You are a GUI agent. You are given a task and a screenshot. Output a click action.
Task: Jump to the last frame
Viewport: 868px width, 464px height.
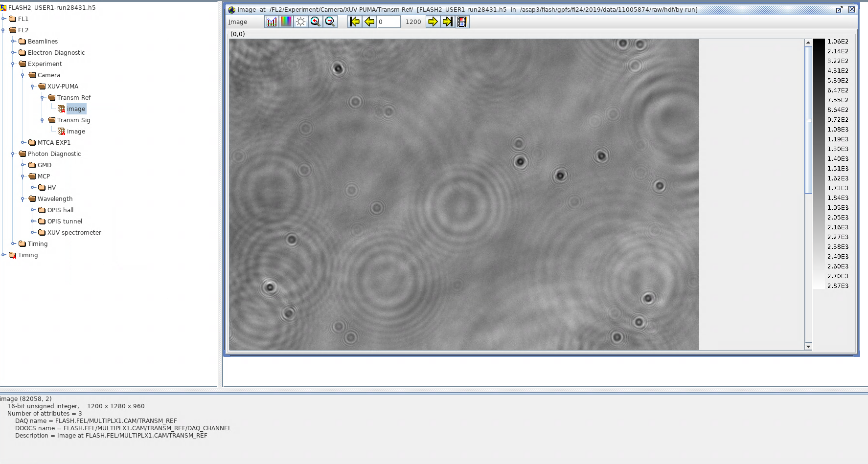pos(447,22)
